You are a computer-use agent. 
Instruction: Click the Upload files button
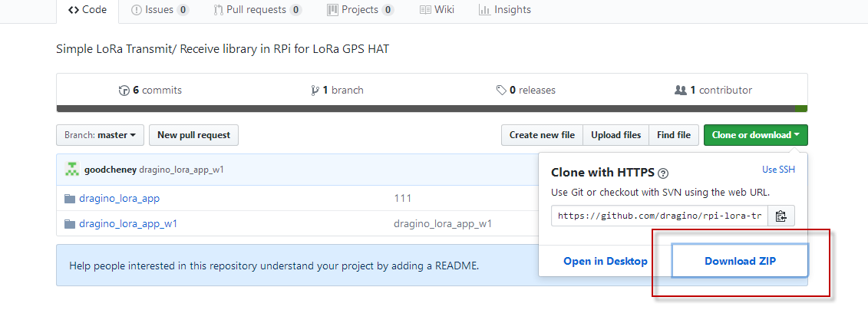[616, 135]
